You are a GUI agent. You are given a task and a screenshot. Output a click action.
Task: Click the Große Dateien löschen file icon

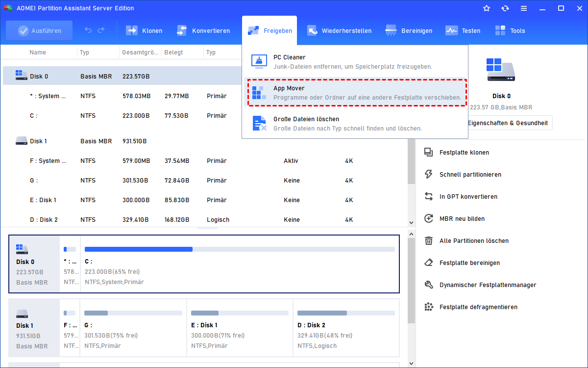click(259, 123)
